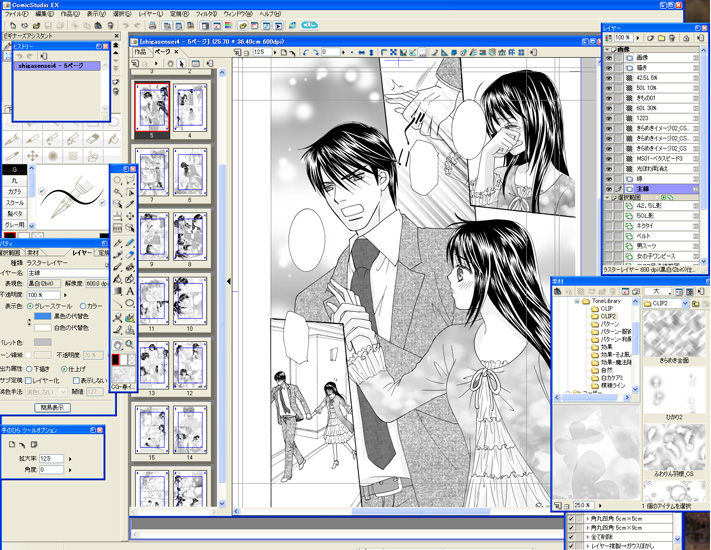Image resolution: width=711 pixels, height=550 pixels.
Task: Select the Ellipse shape tool beside the line tool
Action: tap(130, 303)
